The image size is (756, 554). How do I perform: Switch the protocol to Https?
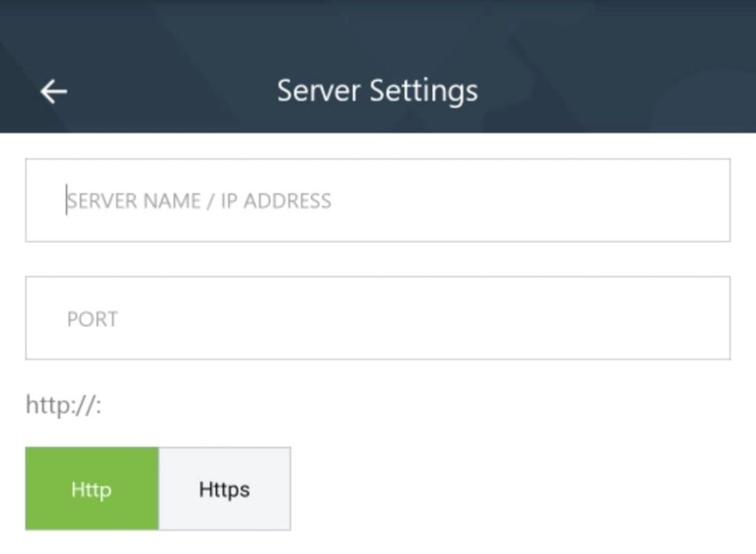[224, 489]
